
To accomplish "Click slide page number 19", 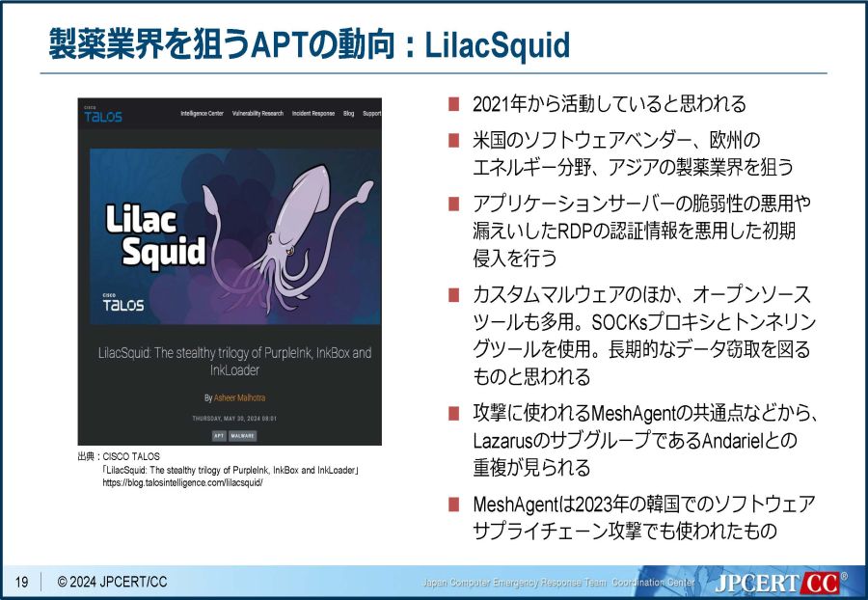I will point(21,583).
